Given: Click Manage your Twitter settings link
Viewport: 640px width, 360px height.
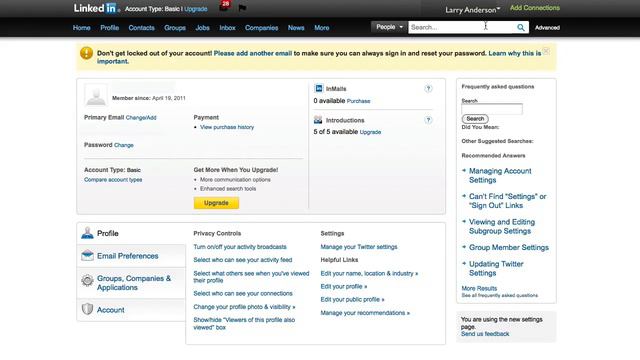Looking at the screenshot, I should coord(359,247).
